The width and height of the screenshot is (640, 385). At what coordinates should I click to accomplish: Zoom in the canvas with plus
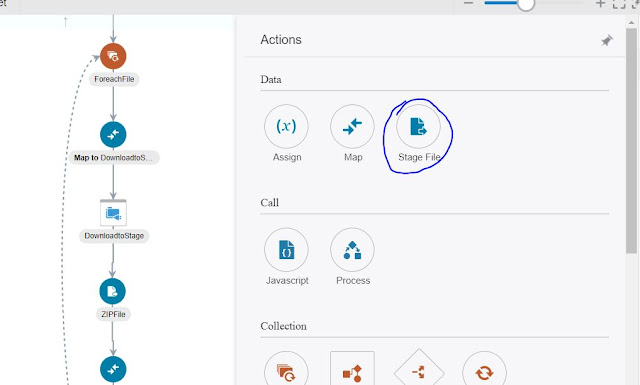[x=600, y=4]
